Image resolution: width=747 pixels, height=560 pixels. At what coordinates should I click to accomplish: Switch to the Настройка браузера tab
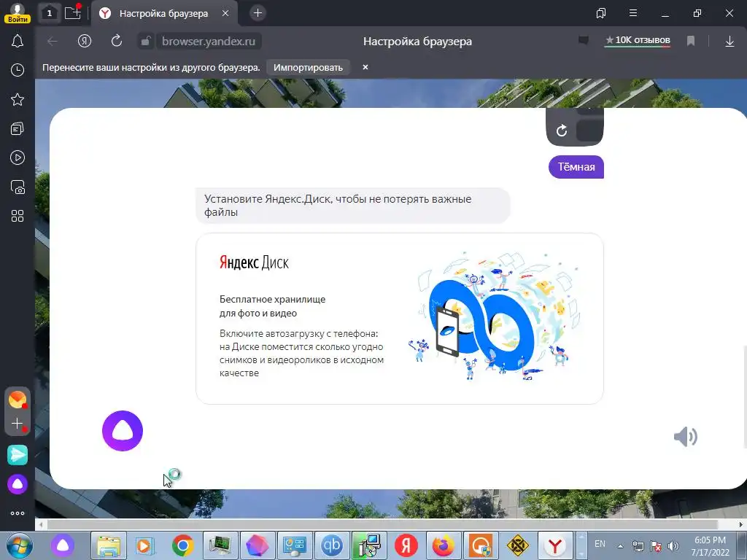click(x=163, y=13)
